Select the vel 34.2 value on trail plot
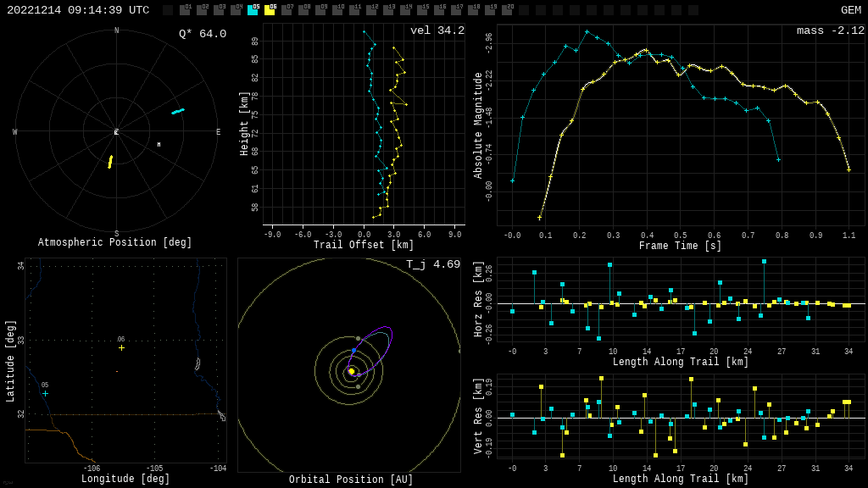This screenshot has width=868, height=488. (x=437, y=30)
